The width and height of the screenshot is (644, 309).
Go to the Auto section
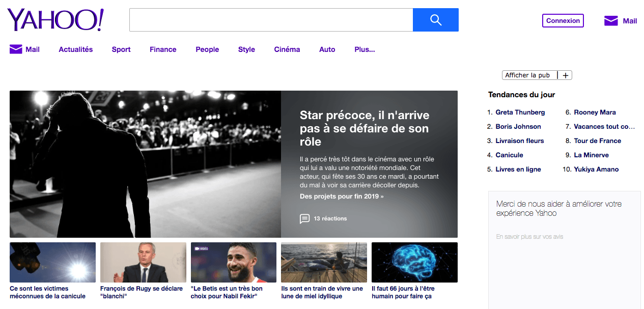327,49
